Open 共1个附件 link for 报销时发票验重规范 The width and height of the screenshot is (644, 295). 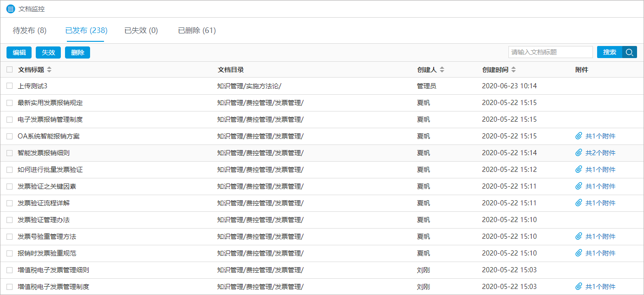point(600,253)
